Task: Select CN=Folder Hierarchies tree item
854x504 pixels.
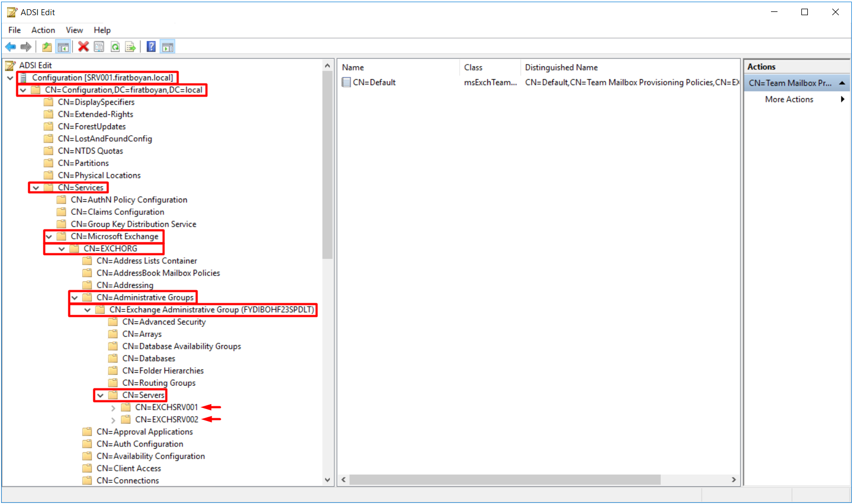Action: pos(163,371)
